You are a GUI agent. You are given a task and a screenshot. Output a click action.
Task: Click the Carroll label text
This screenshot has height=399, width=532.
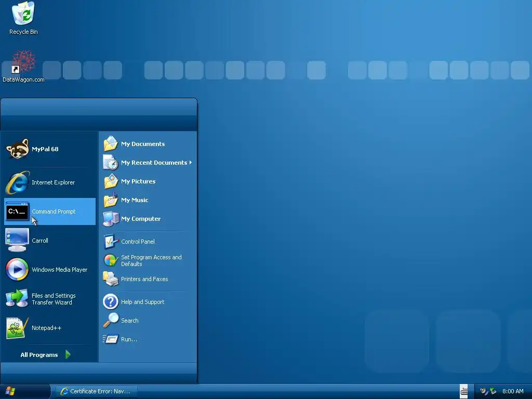tap(39, 241)
